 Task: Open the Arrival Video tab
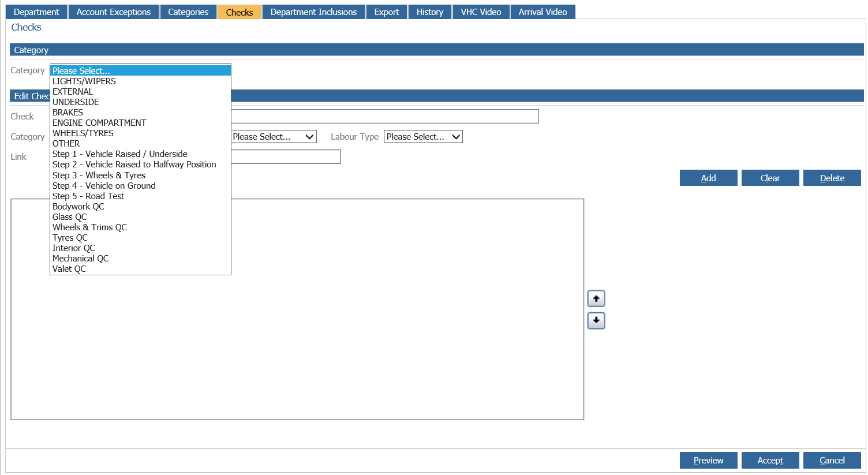tap(543, 12)
